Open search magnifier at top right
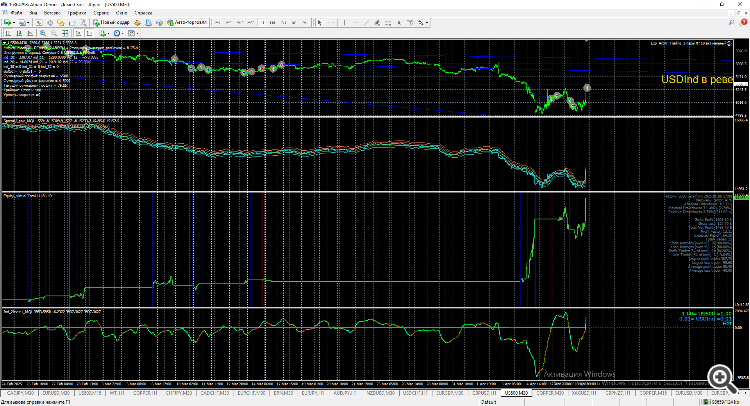The height and width of the screenshot is (406, 750). (731, 22)
